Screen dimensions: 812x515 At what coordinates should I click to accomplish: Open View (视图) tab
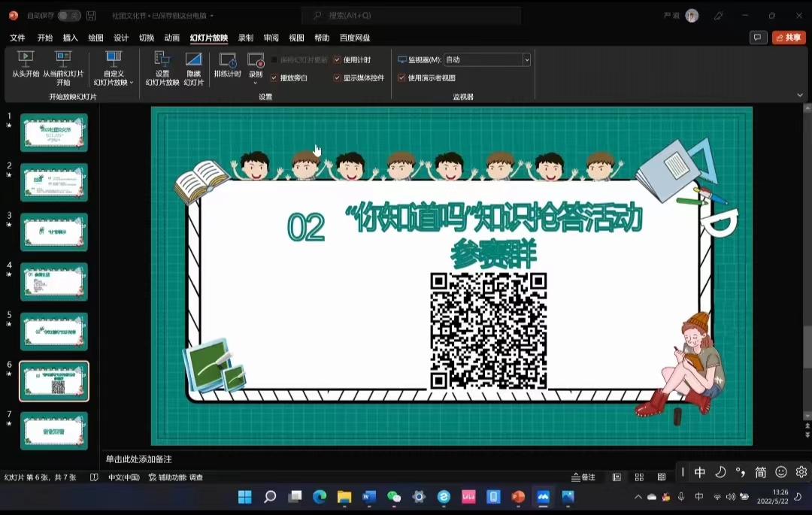point(296,38)
